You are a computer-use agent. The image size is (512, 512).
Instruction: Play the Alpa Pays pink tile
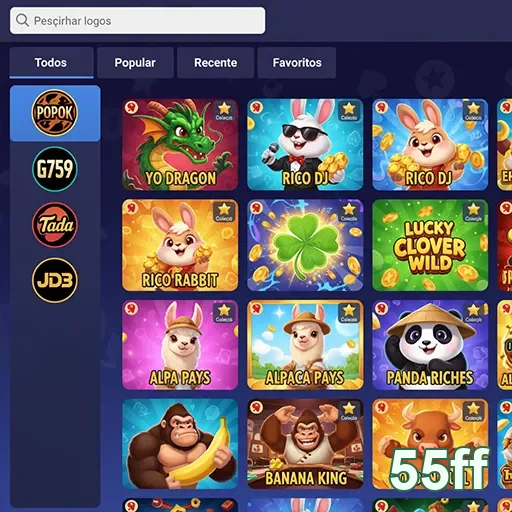pos(180,345)
